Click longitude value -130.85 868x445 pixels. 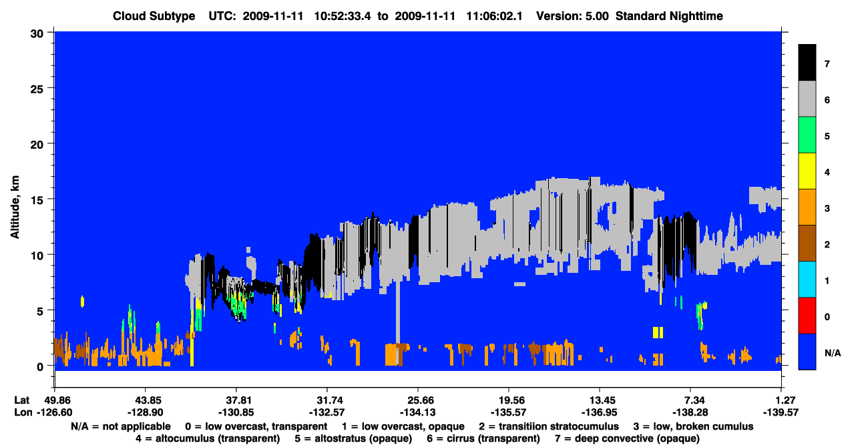coord(236,413)
